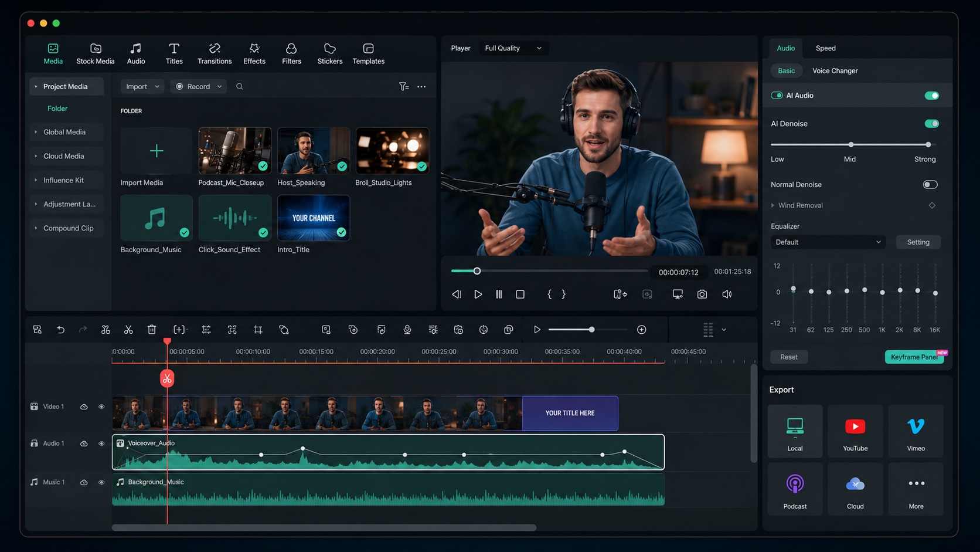The height and width of the screenshot is (552, 980).
Task: Click the tag marker icon in toolbar
Action: tap(284, 330)
